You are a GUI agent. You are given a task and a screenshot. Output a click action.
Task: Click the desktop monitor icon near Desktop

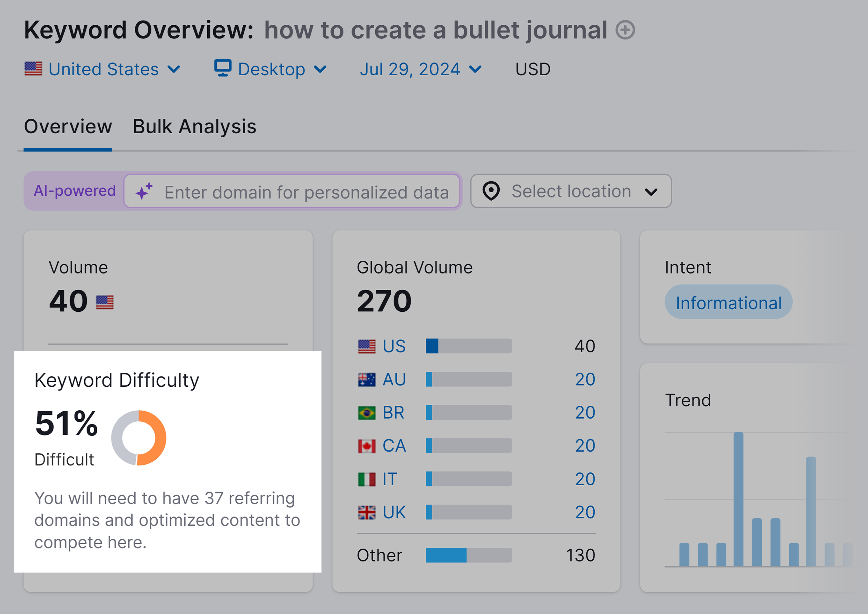(x=223, y=68)
